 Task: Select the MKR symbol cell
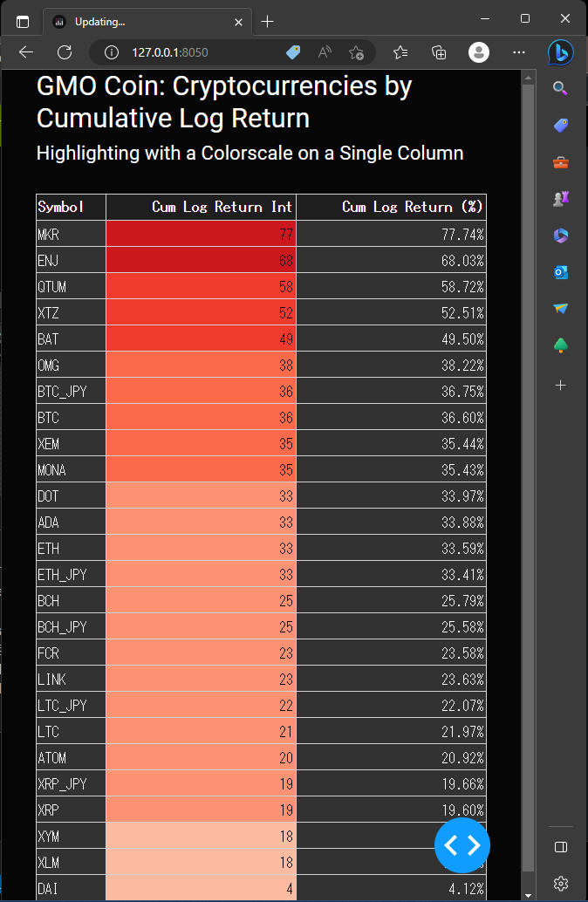click(x=71, y=234)
